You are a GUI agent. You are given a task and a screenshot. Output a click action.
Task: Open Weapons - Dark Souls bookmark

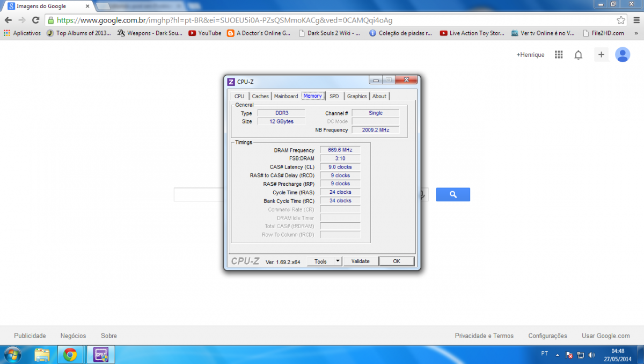pos(150,33)
